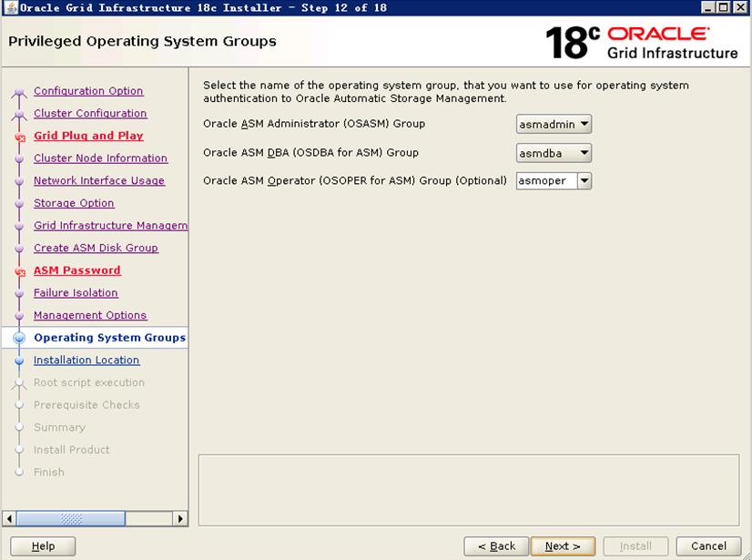Open the Grid Plug and Play step
The image size is (752, 560).
pyautogui.click(x=88, y=136)
